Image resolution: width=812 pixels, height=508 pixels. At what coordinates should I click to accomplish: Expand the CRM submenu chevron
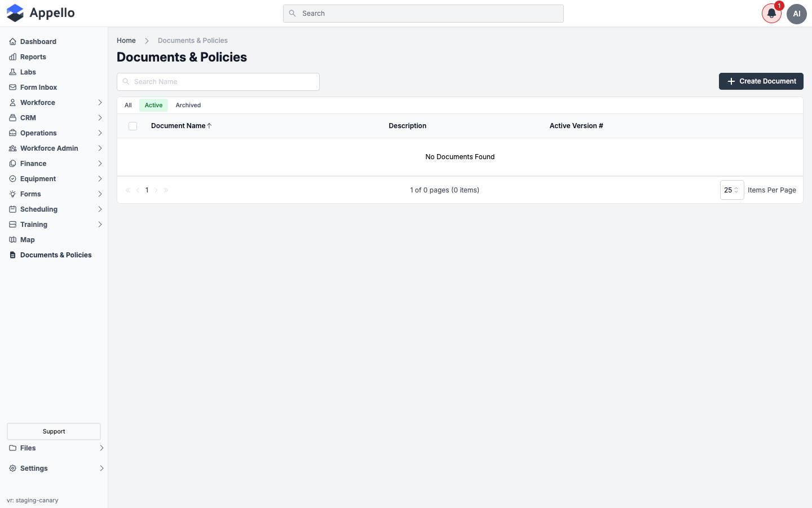point(100,118)
